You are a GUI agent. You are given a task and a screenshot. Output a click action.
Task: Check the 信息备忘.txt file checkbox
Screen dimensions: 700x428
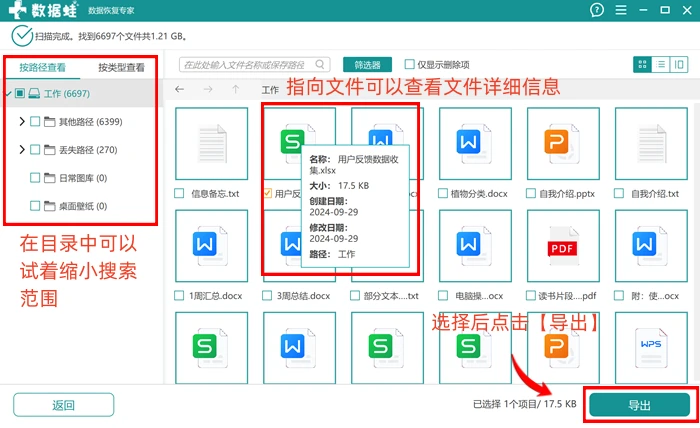179,193
